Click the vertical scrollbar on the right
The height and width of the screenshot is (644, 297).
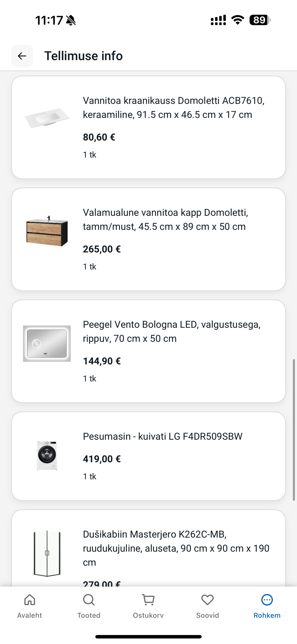tap(294, 429)
